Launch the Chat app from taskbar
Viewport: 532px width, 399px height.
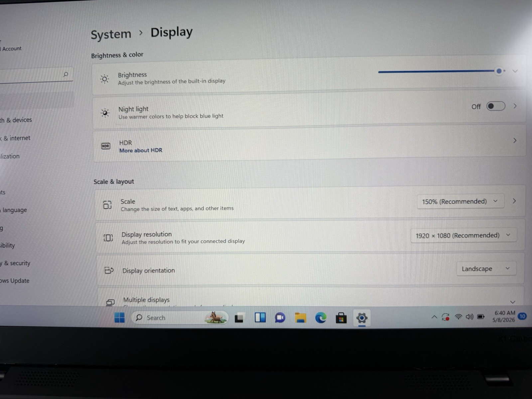pos(280,318)
